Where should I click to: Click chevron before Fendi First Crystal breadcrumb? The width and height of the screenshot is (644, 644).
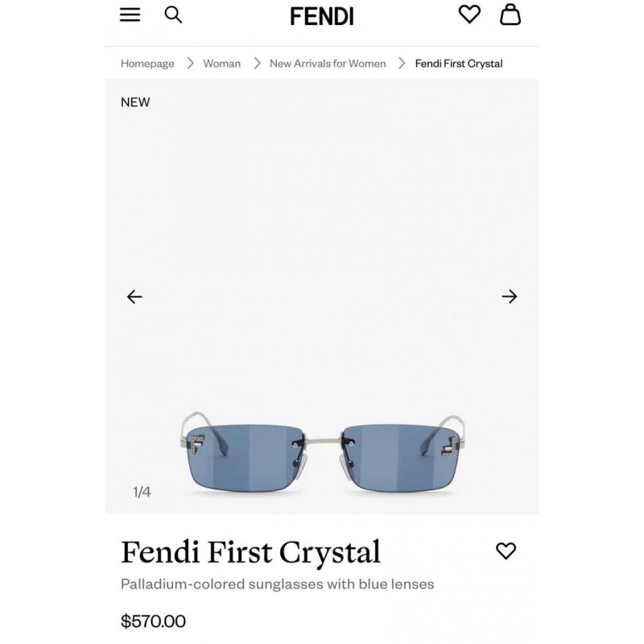click(402, 64)
